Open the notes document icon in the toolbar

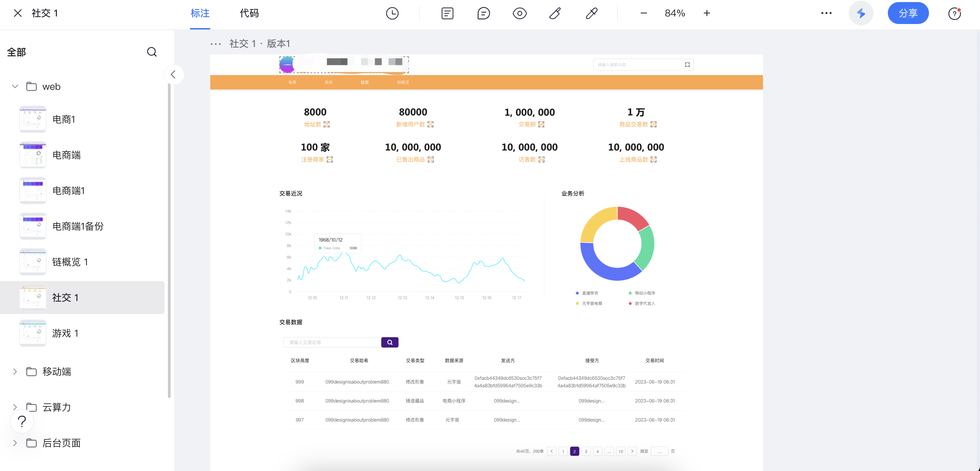[x=447, y=13]
